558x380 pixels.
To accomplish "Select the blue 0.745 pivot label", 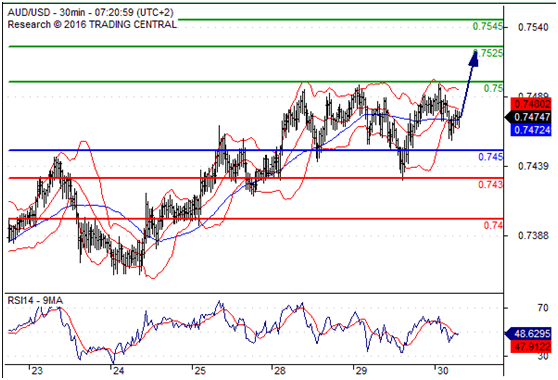I will [x=490, y=157].
